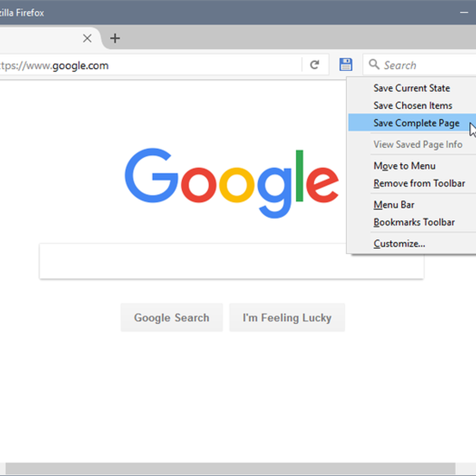Select the highlighted Save Complete Page entry
Screen dimensions: 476x476
point(416,123)
